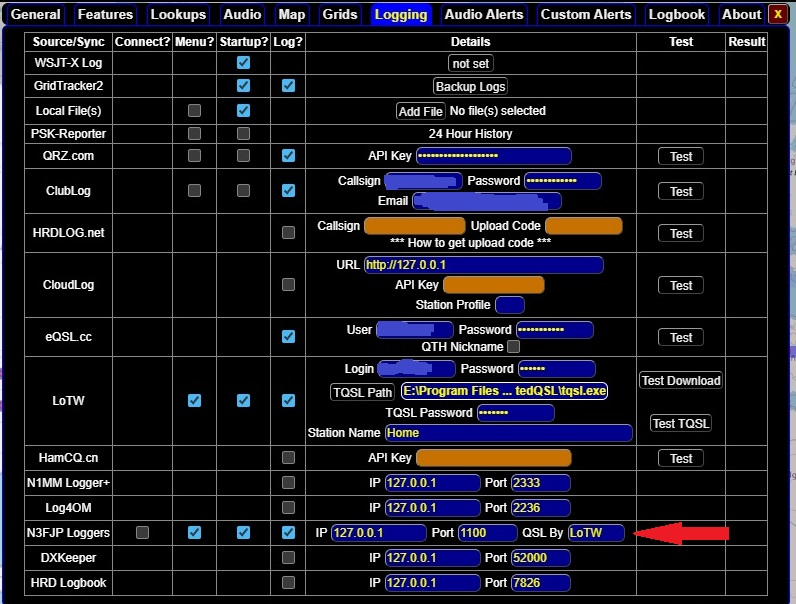This screenshot has width=796, height=604.
Task: Open the Custom Alerts tab
Action: click(x=586, y=14)
